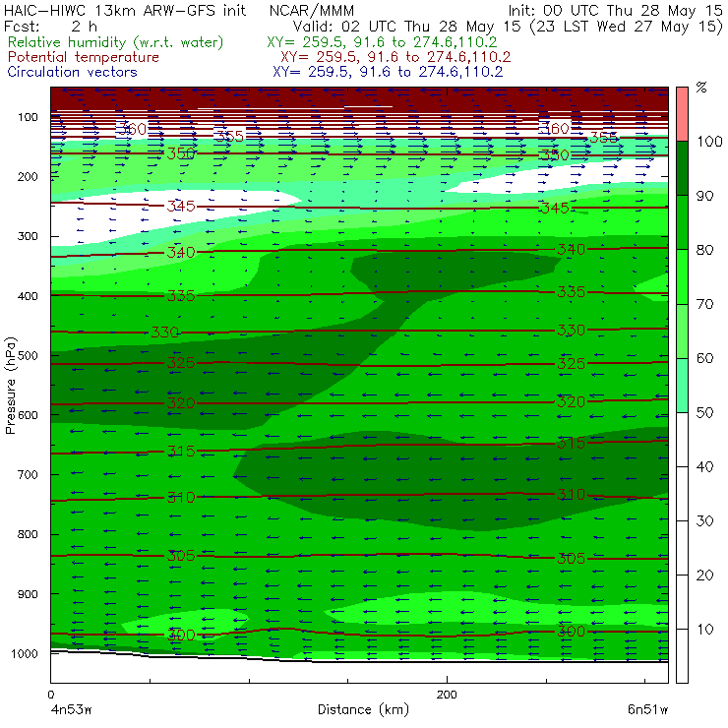The width and height of the screenshot is (728, 728).
Task: Click the right '360' isentrope contour label
Action: click(x=555, y=128)
